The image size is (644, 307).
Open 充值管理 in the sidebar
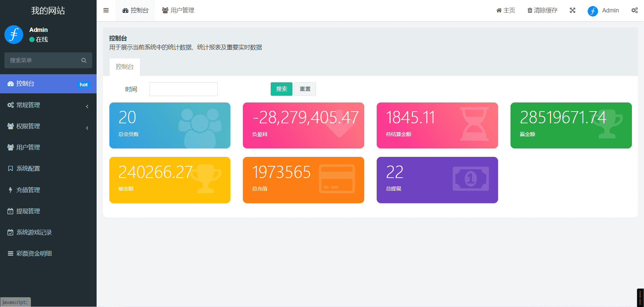coord(28,190)
